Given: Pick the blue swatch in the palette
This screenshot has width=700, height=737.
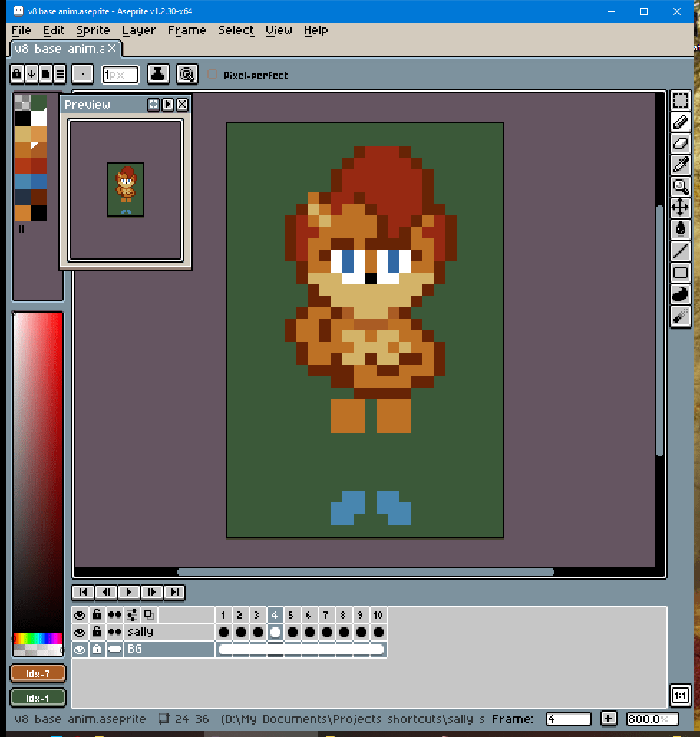Looking at the screenshot, I should tap(23, 181).
